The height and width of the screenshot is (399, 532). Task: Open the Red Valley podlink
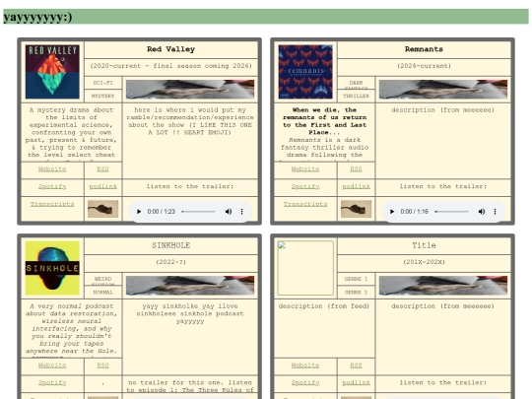click(102, 186)
